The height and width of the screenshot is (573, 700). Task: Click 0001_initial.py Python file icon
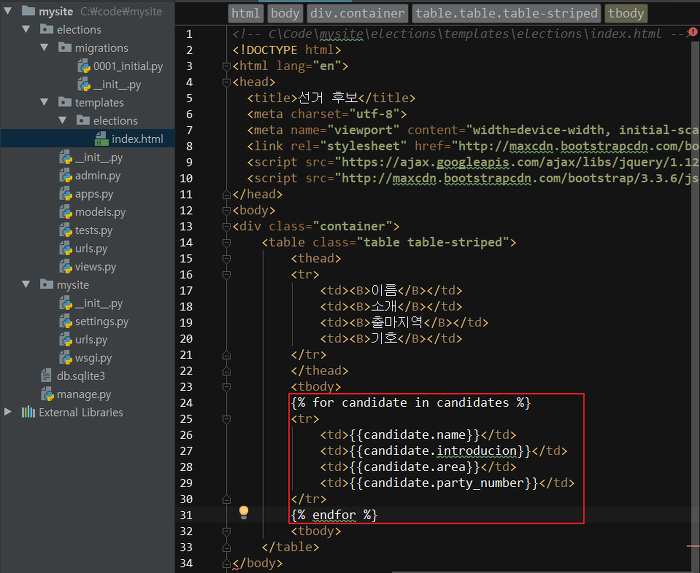84,66
